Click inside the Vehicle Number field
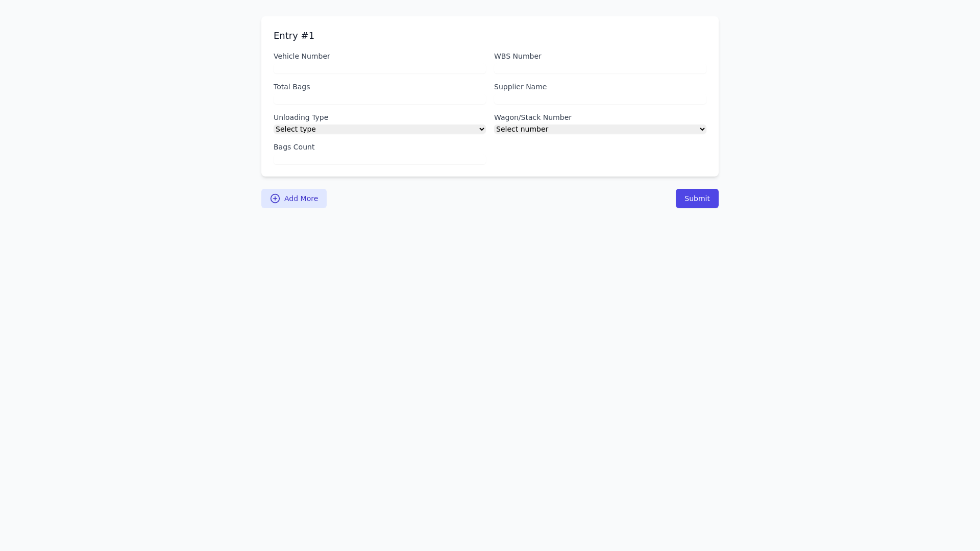This screenshot has height=551, width=980. [379, 68]
